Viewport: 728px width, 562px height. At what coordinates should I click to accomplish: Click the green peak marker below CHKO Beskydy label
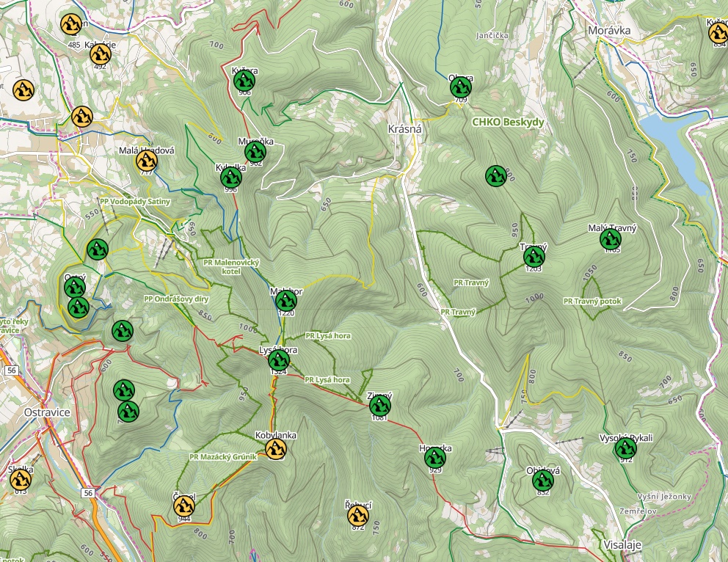pos(496,176)
